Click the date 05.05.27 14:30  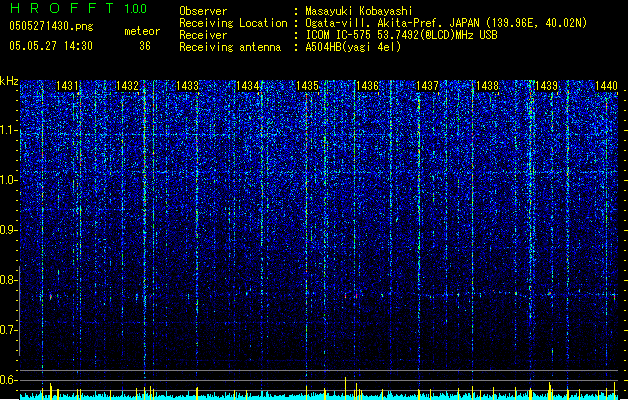(51, 46)
